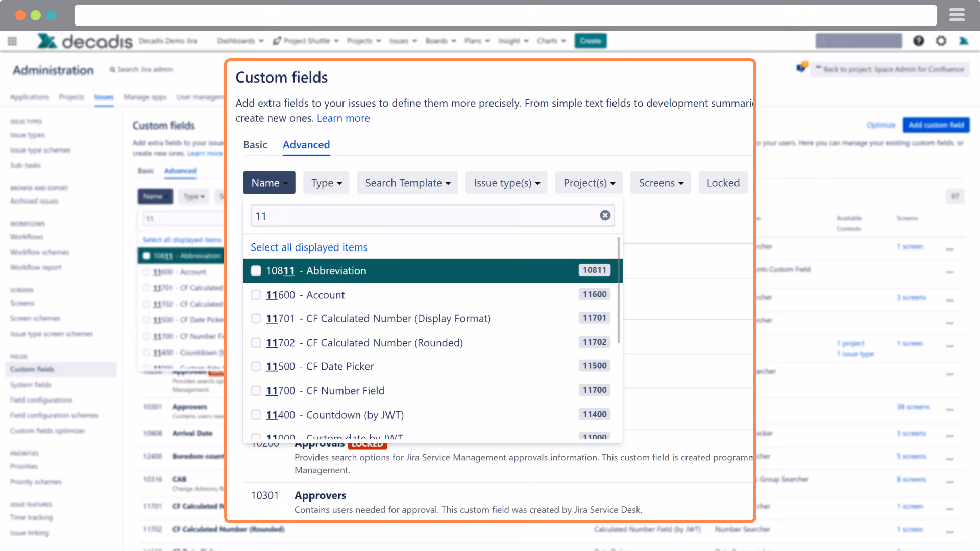Open the Applications administration tab
980x551 pixels.
(30, 97)
